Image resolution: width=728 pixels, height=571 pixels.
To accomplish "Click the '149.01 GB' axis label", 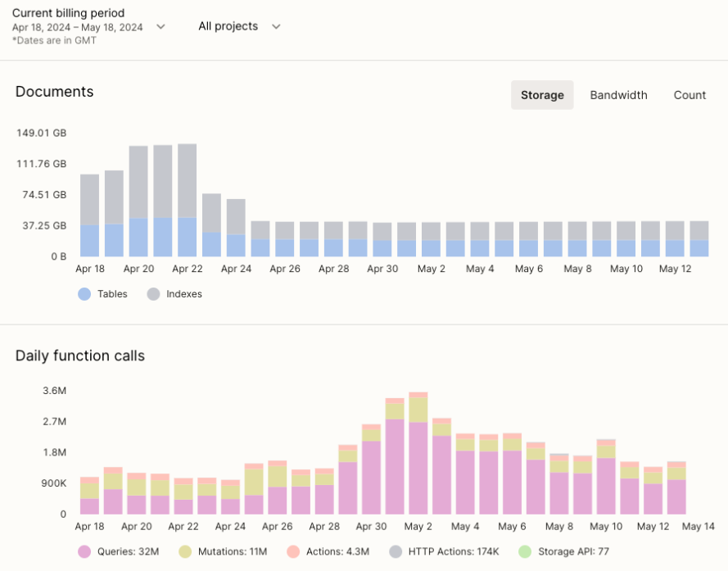I will pyautogui.click(x=41, y=133).
